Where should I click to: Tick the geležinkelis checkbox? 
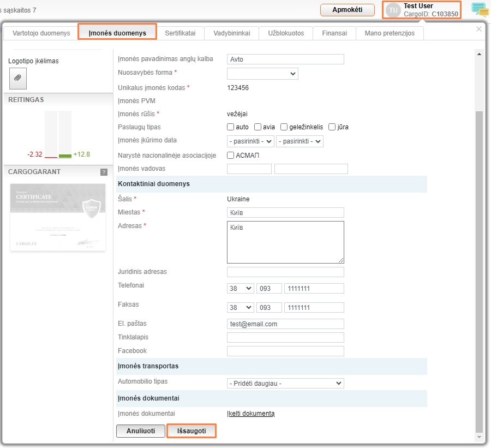point(283,127)
